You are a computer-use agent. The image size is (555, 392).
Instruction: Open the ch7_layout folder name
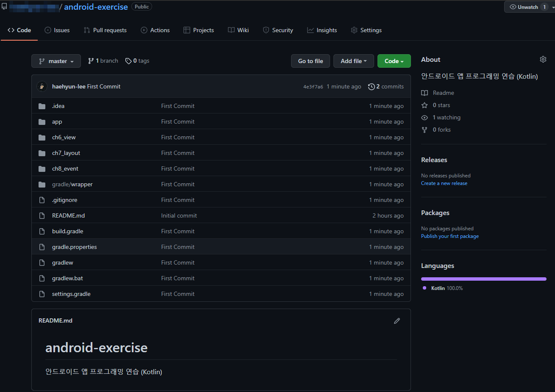click(x=66, y=153)
